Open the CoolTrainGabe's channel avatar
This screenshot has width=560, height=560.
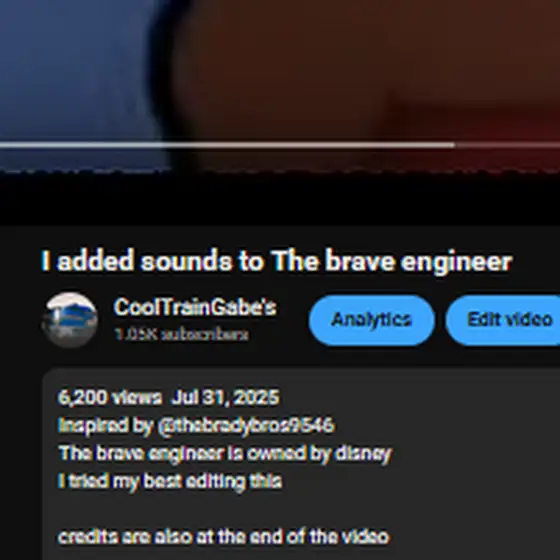[x=70, y=320]
